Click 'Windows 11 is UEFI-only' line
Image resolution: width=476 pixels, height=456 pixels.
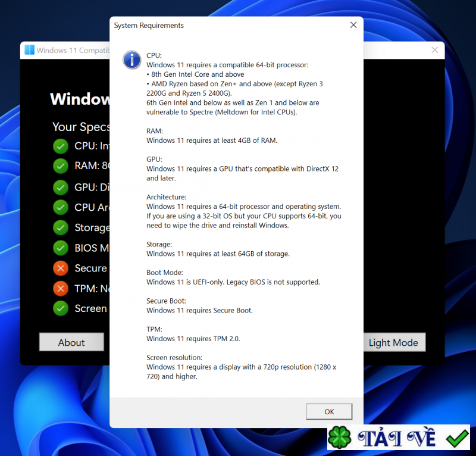coord(233,282)
